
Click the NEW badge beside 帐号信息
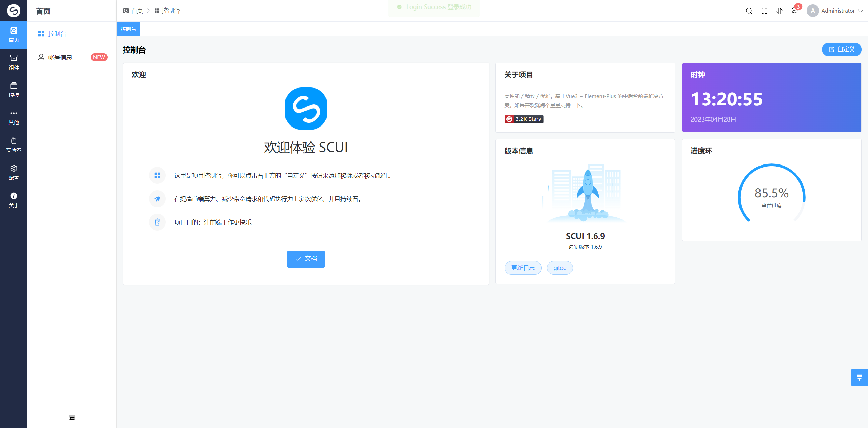click(99, 57)
